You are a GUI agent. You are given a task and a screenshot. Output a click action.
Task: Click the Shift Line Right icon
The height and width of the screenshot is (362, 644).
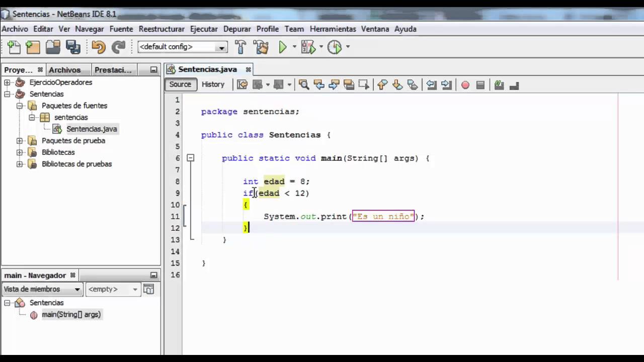coord(446,85)
